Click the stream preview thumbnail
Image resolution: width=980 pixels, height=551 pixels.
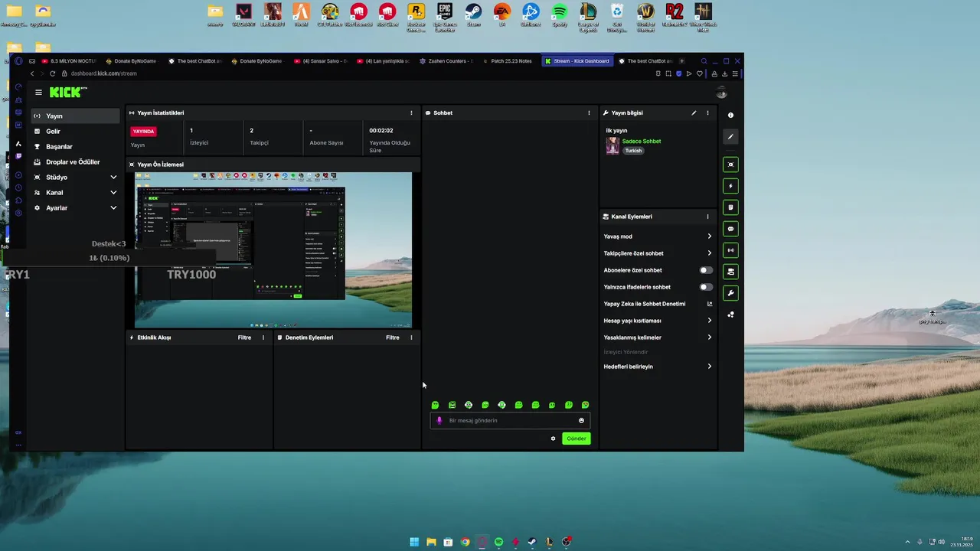click(273, 249)
